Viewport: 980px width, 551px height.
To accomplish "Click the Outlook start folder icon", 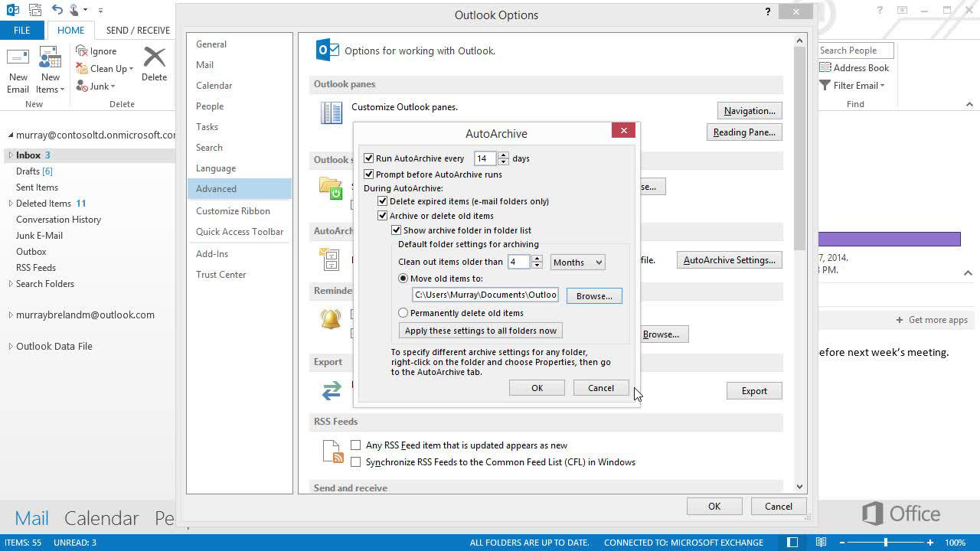I will pyautogui.click(x=331, y=187).
